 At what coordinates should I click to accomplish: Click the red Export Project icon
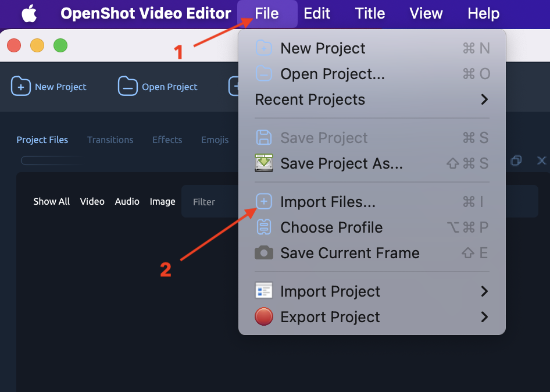tap(264, 316)
